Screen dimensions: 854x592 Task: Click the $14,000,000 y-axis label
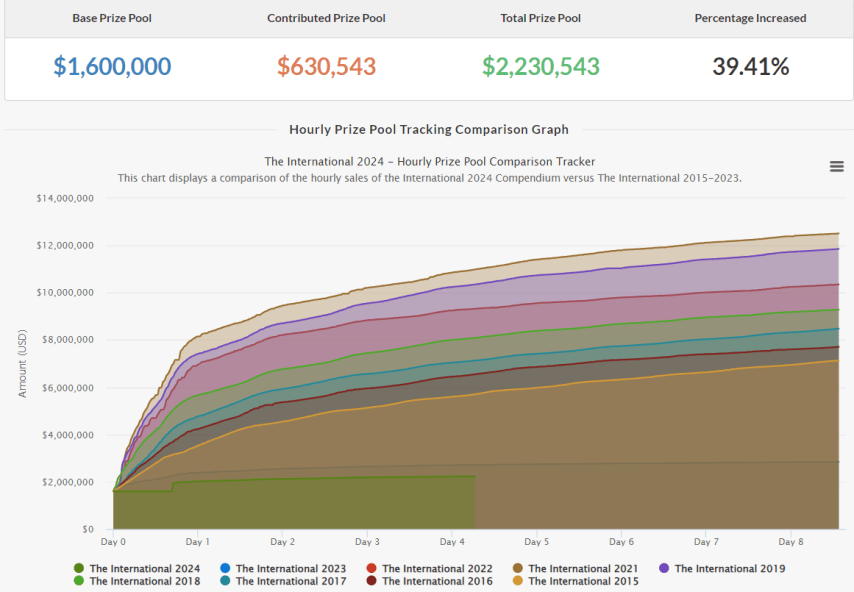coord(65,198)
